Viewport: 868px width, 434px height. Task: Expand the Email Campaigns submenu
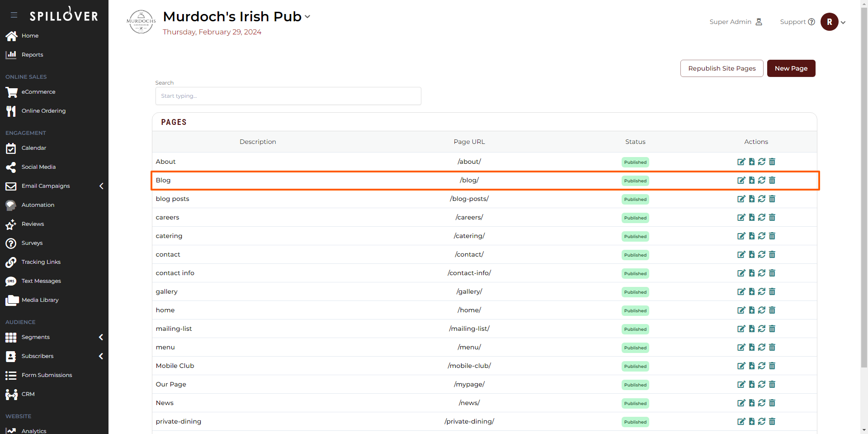pos(101,186)
